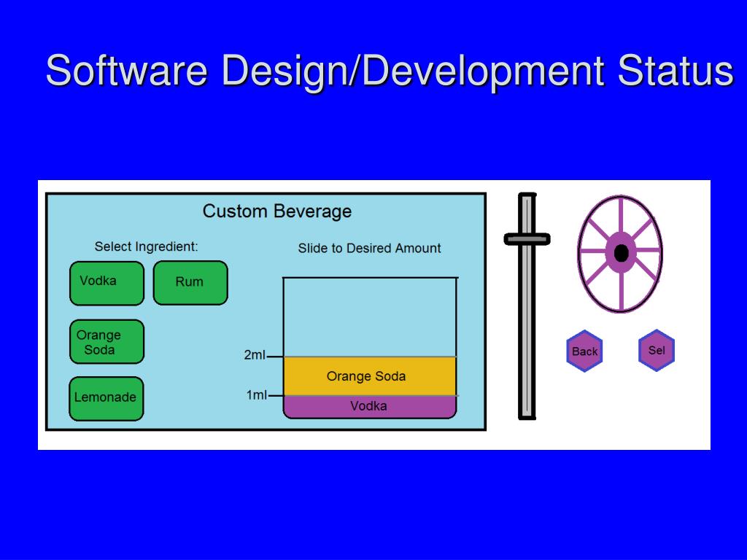Click the gray slider handle knob
Viewport: 747px width, 560px height.
tap(527, 239)
